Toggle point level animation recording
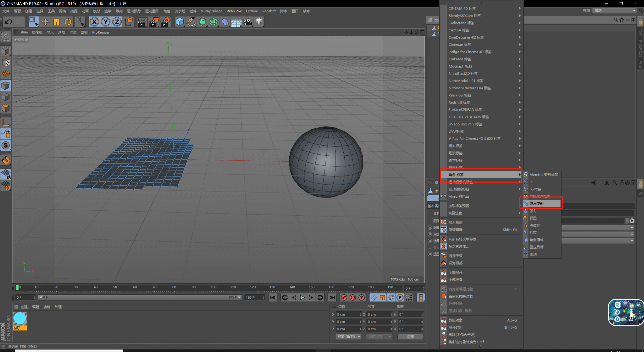Screen dimensions: 644x352 click(x=409, y=298)
